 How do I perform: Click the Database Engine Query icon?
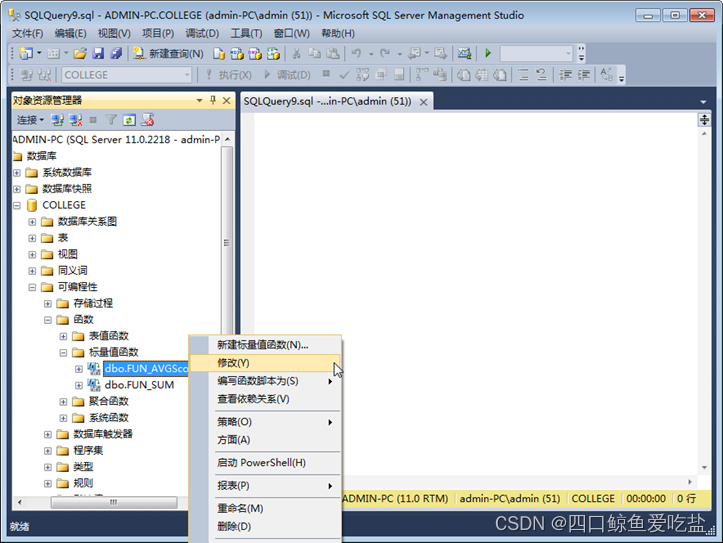pos(219,53)
